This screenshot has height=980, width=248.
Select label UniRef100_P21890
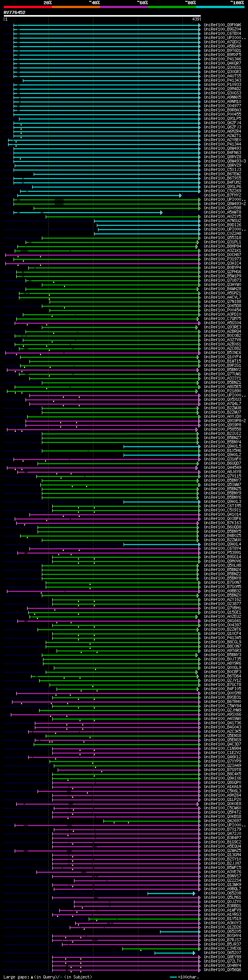click(x=222, y=391)
